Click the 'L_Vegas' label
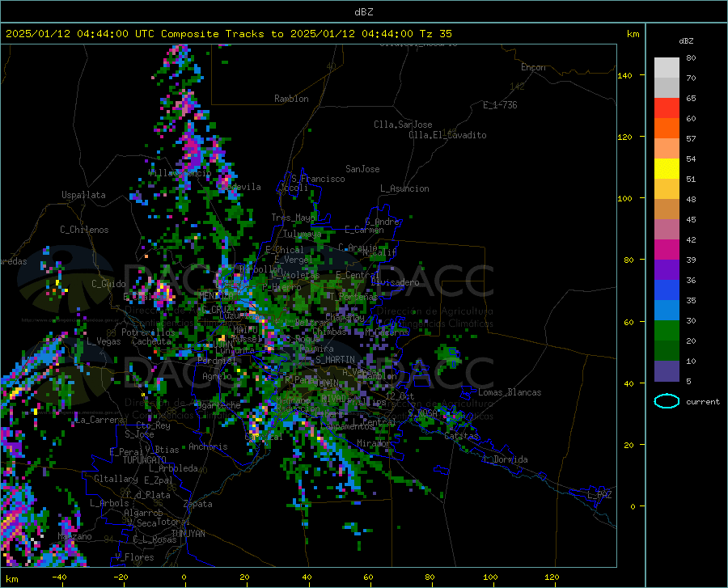The height and width of the screenshot is (588, 728). (104, 341)
